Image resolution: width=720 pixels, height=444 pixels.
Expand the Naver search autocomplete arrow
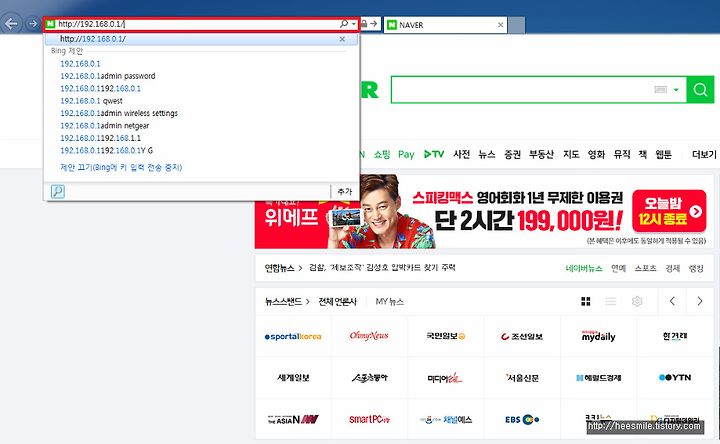tap(676, 90)
